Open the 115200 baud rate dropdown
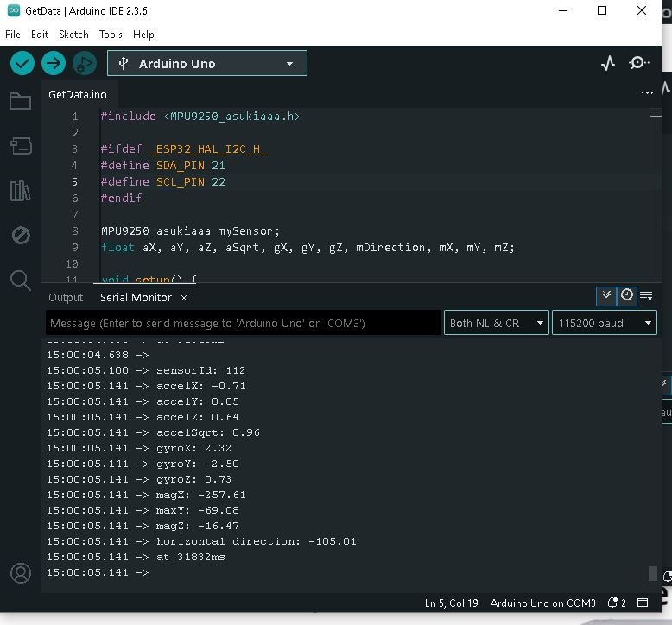 coord(605,323)
